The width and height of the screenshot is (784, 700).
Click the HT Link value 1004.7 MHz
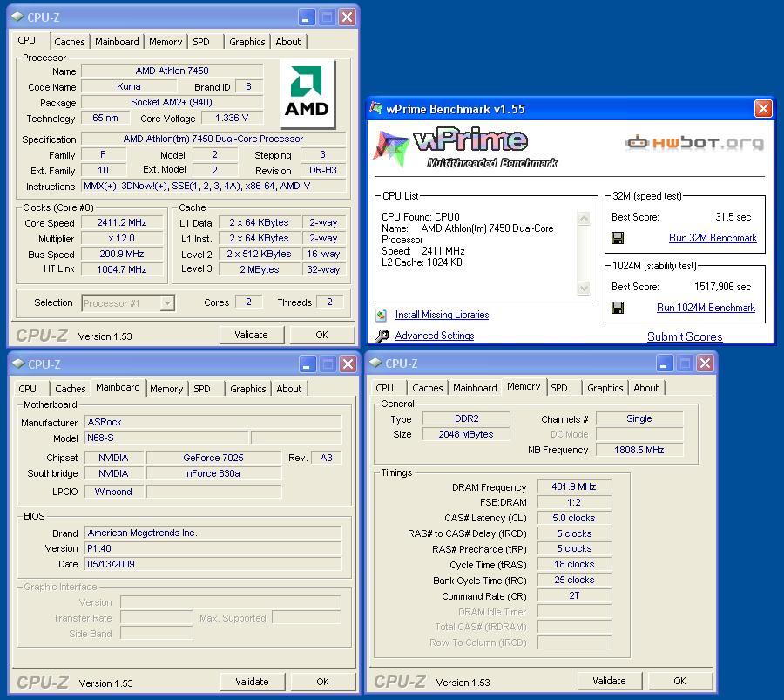point(122,269)
